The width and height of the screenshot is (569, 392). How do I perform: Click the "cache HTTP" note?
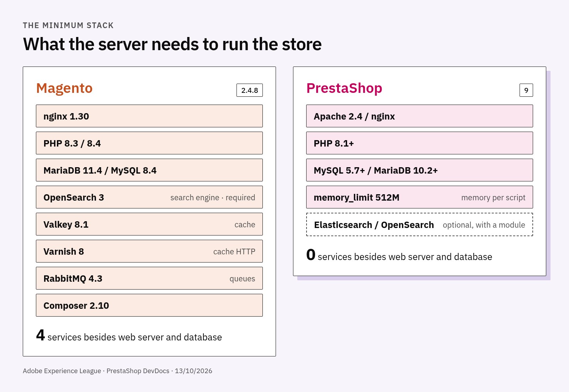[x=234, y=252]
